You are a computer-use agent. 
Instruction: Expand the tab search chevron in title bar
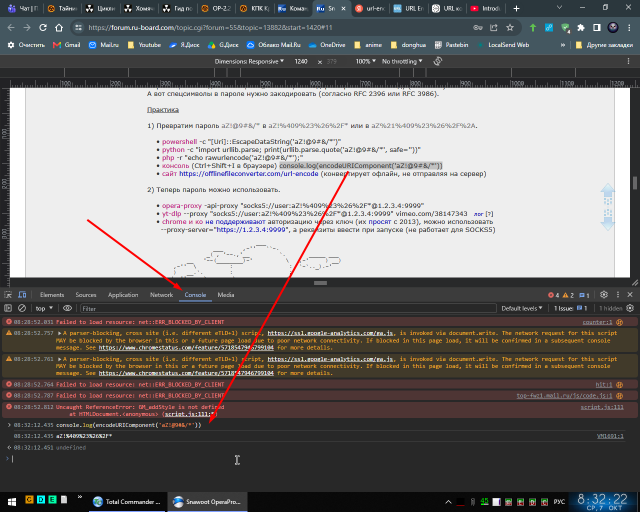(x=559, y=8)
